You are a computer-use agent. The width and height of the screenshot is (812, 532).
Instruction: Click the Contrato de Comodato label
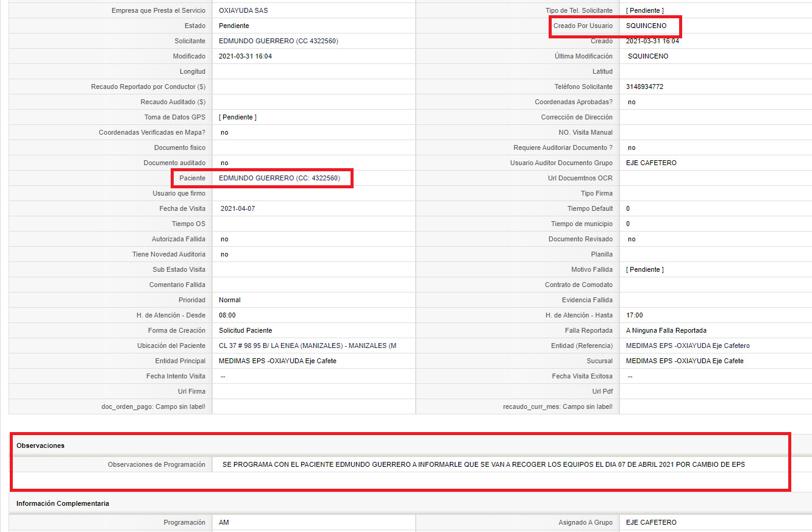coord(579,285)
